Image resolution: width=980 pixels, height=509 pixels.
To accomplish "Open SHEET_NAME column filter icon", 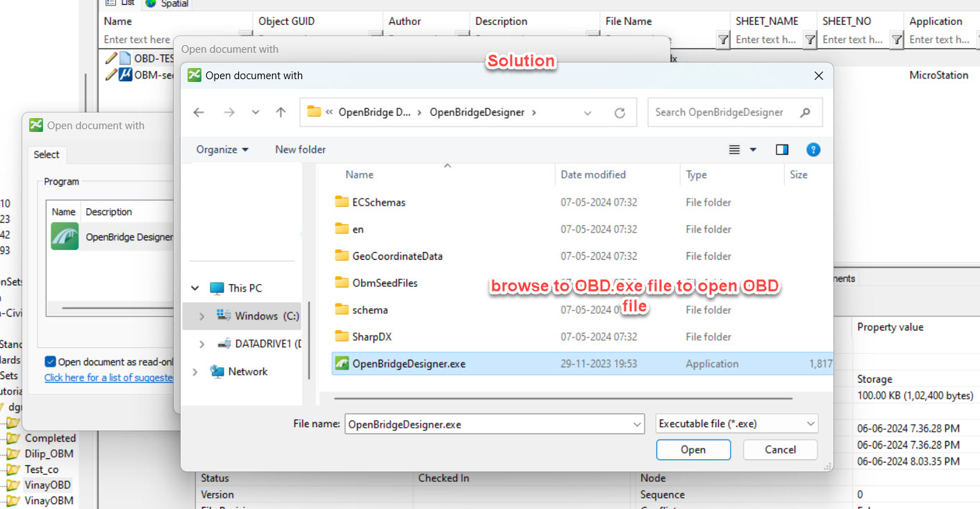I will click(x=810, y=40).
